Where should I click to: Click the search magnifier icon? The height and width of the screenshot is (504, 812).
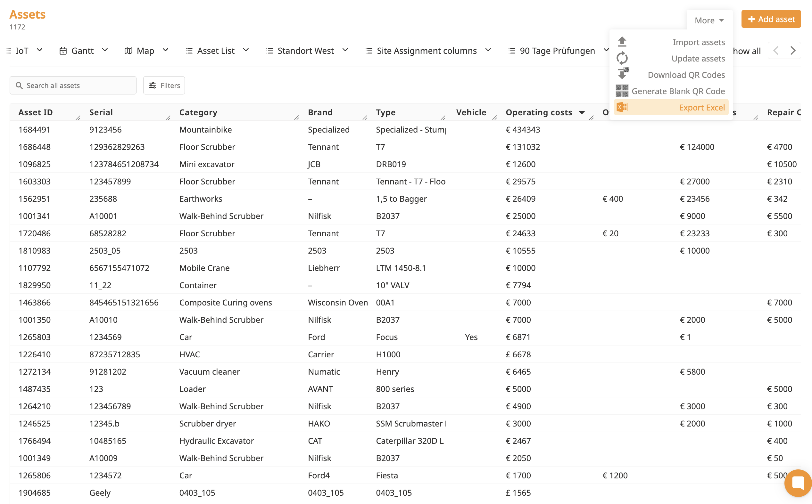[x=19, y=86]
